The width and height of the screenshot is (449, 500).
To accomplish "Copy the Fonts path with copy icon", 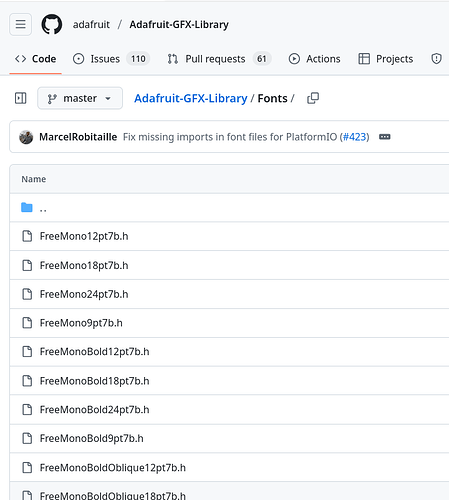I will [x=313, y=98].
